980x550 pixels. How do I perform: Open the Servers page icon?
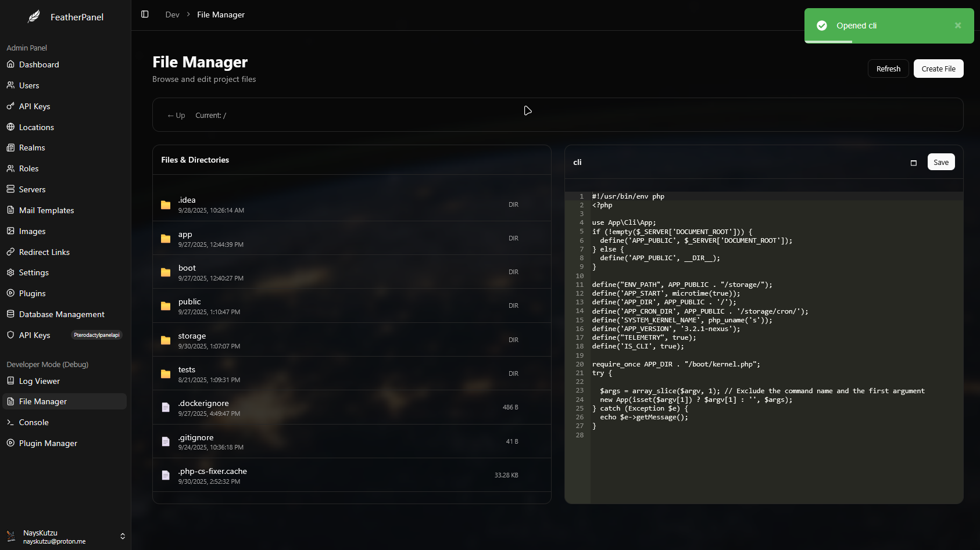coord(10,189)
